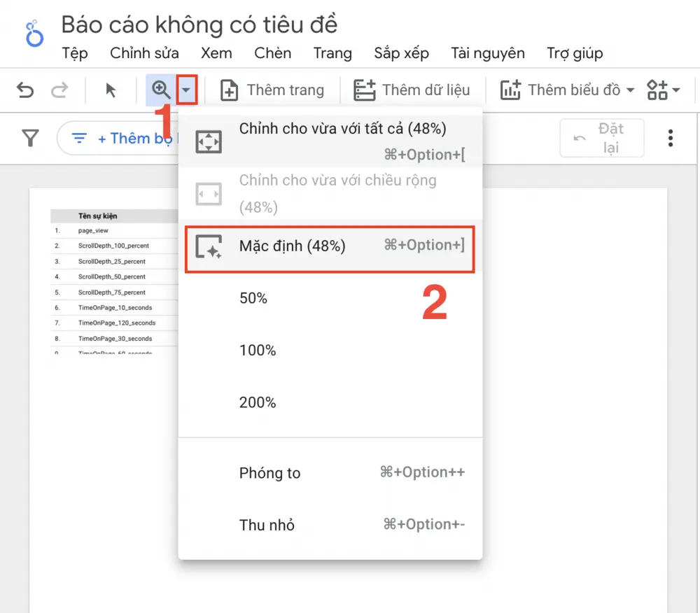This screenshot has height=613, width=700.
Task: Choose Phóng to zoom in option
Action: 330,473
